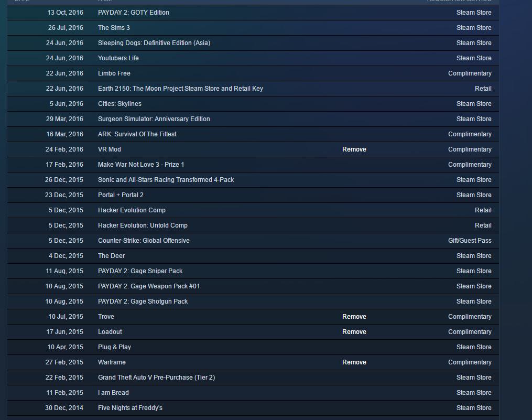Click 'Complimentary' in Make War Not Love row
The height and width of the screenshot is (420, 532).
pyautogui.click(x=470, y=165)
